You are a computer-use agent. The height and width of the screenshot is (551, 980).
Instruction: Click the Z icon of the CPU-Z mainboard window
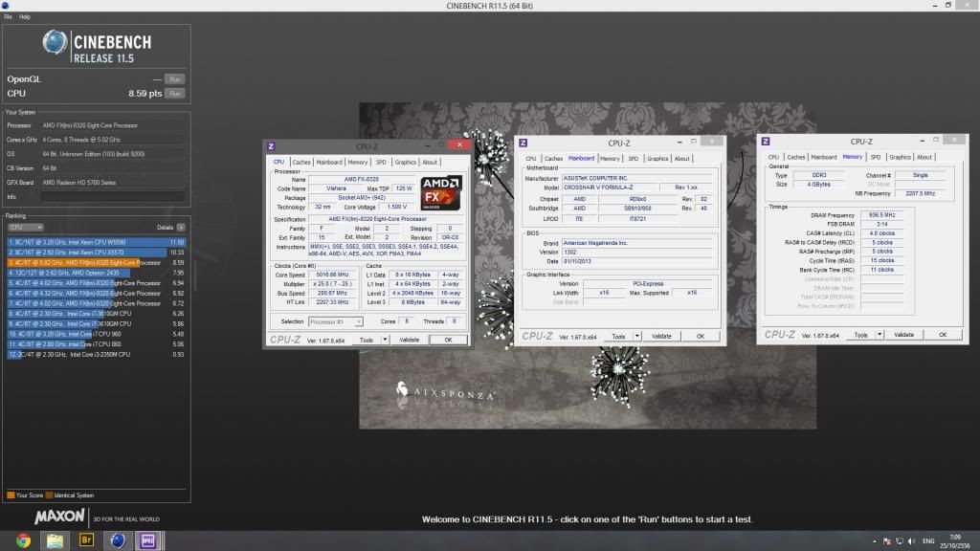pyautogui.click(x=523, y=143)
